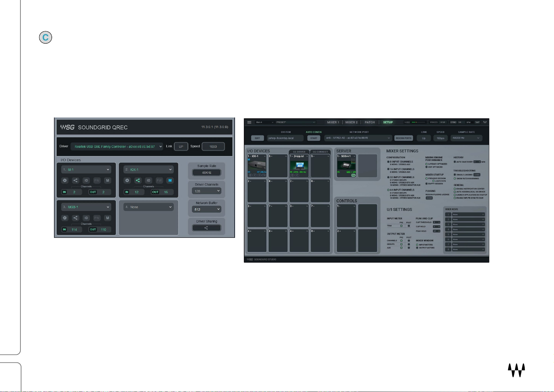
Task: Switch to the MIXER 1 tab
Action: (x=333, y=122)
